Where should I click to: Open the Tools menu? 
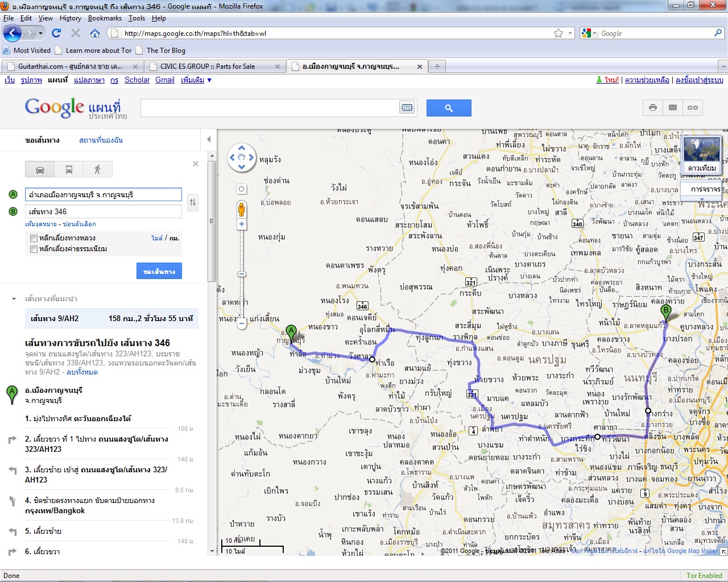pos(136,18)
